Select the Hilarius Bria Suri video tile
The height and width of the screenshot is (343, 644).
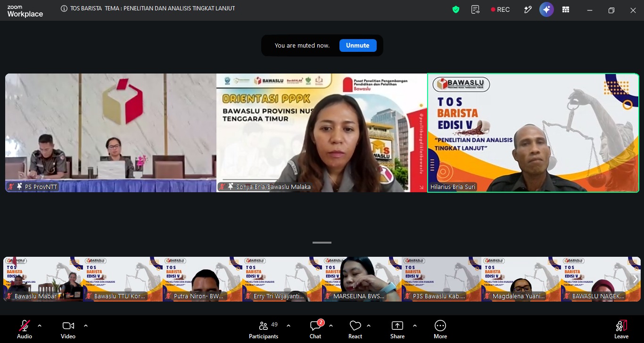point(533,133)
